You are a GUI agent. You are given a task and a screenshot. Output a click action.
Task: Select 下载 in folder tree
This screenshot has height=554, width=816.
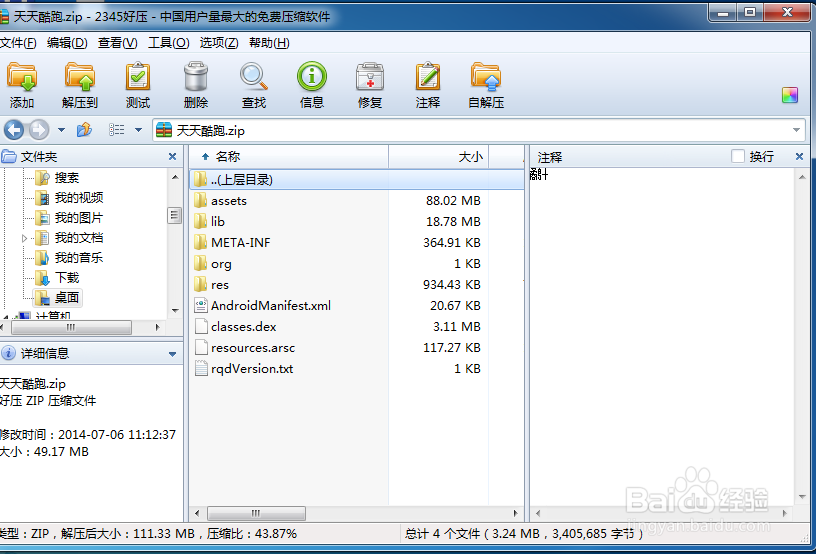tap(67, 277)
